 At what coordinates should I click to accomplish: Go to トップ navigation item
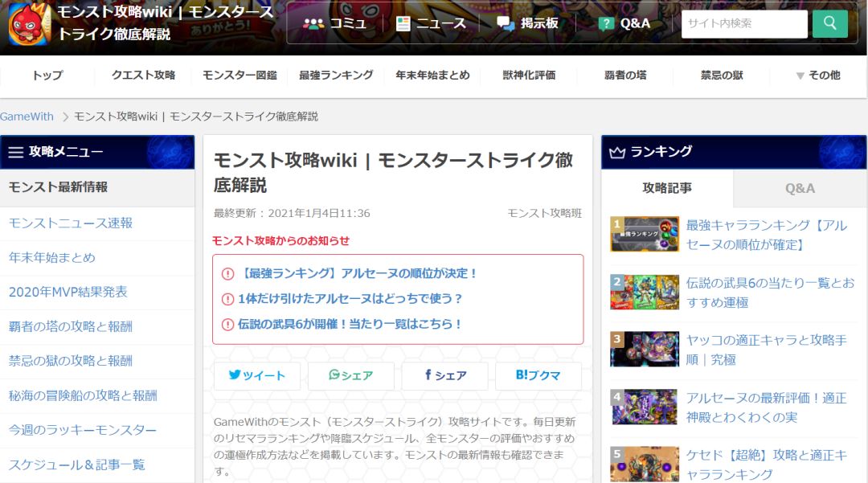click(47, 76)
